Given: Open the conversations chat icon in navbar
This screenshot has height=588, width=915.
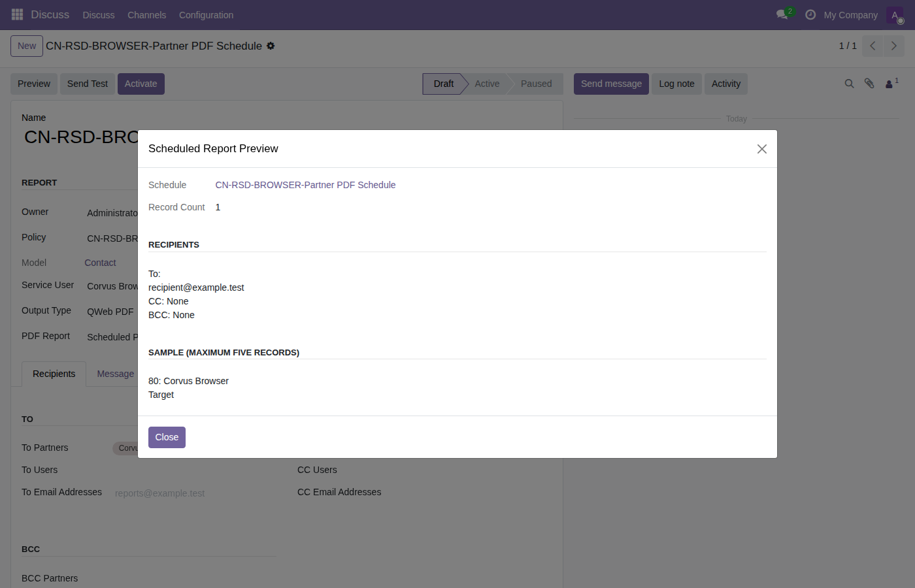Looking at the screenshot, I should click(782, 14).
